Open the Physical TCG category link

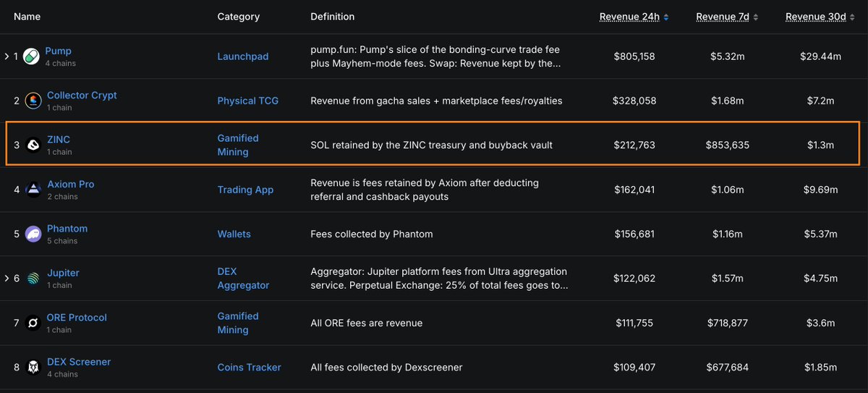tap(248, 101)
